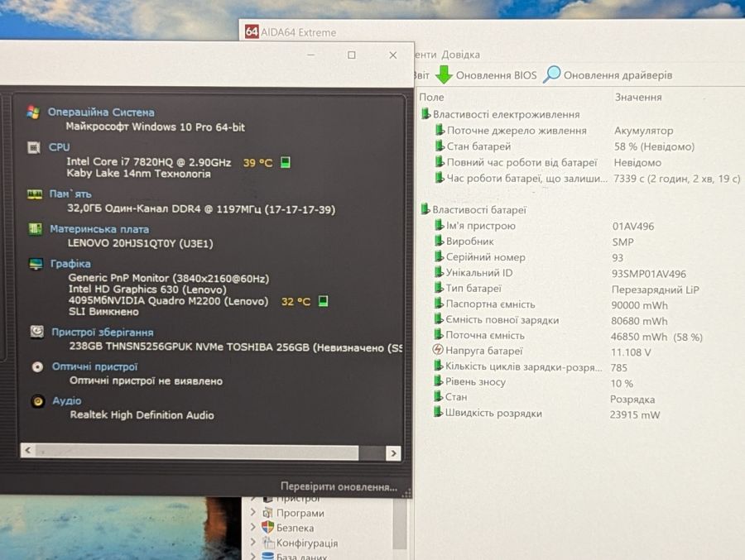Screen dimensions: 745x560
Task: Select the 80680 mWh full charge value
Action: (x=639, y=321)
